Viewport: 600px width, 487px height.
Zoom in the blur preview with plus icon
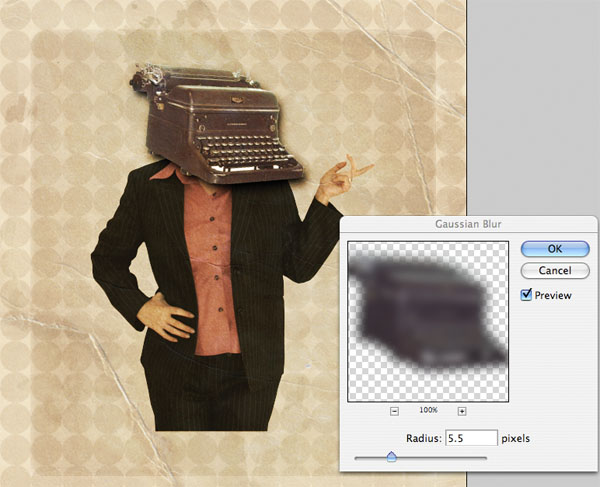pyautogui.click(x=462, y=411)
